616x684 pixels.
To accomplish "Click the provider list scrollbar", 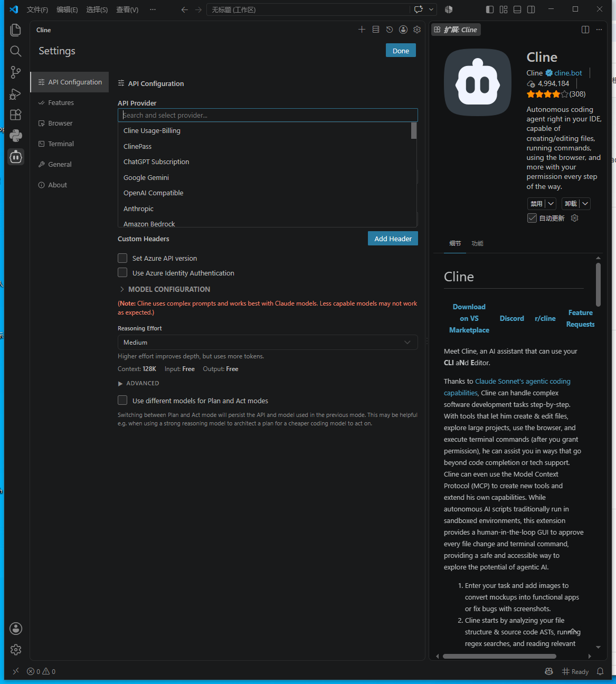I will pos(414,130).
